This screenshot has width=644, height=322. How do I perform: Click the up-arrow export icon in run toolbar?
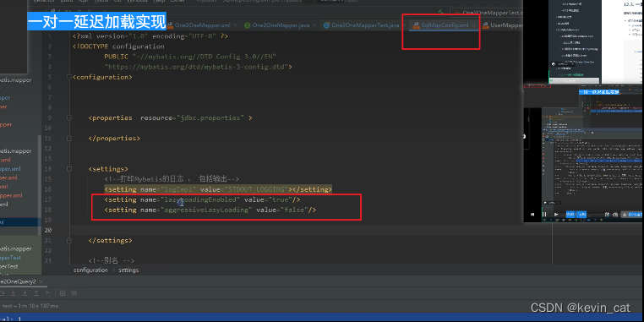[36, 293]
